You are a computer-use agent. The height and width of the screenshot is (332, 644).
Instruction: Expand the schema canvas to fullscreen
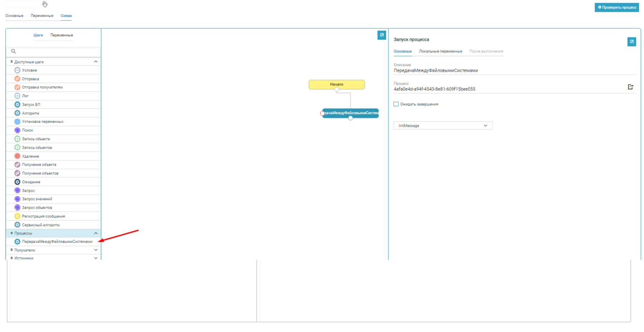pyautogui.click(x=382, y=35)
